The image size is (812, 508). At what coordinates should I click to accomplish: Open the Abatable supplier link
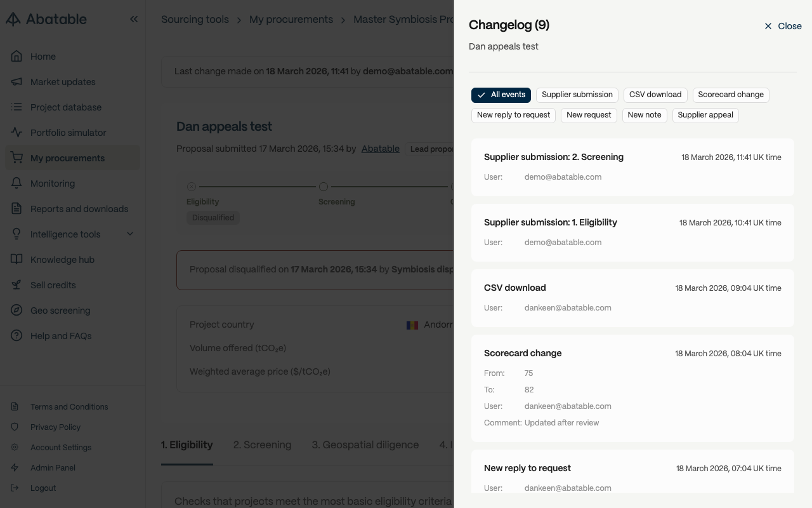(x=381, y=149)
